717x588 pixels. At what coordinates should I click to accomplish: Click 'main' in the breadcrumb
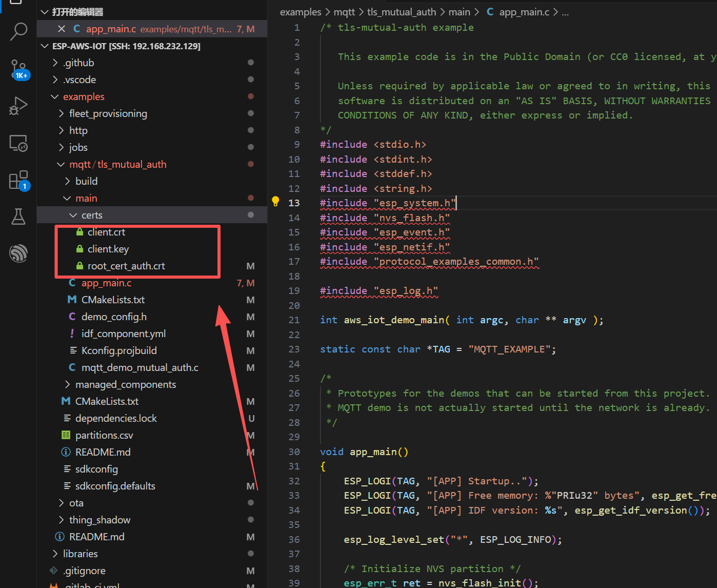click(459, 12)
